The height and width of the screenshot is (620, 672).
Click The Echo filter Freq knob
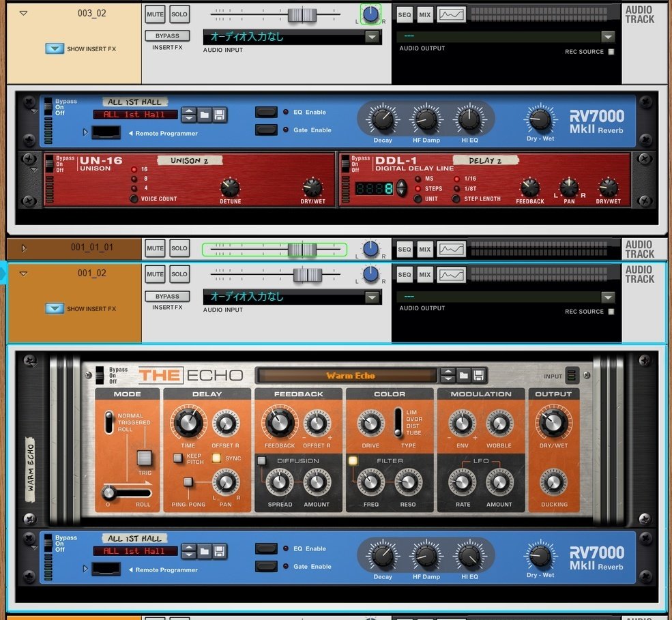click(x=370, y=482)
